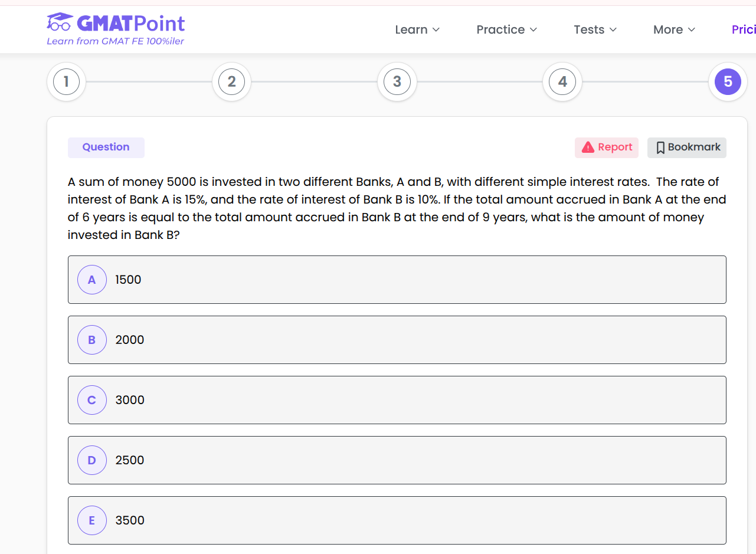Click the answer row containing 3500

tap(397, 520)
